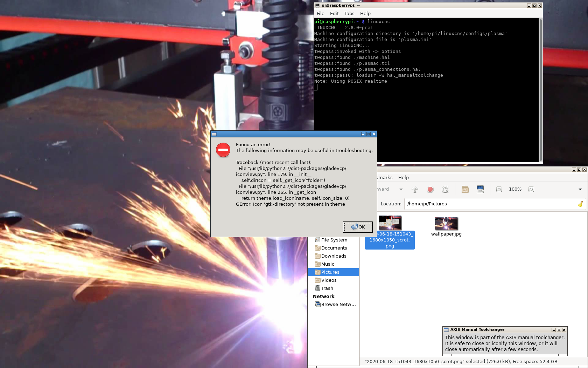
Task: Select Downloads in sidebar
Action: click(x=334, y=256)
